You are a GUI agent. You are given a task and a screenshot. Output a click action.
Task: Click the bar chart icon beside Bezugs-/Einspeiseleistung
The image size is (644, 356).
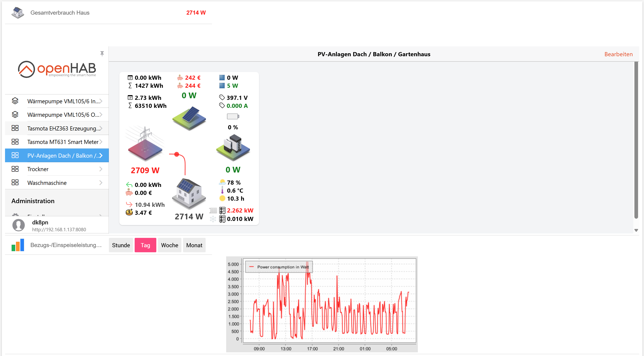point(18,245)
